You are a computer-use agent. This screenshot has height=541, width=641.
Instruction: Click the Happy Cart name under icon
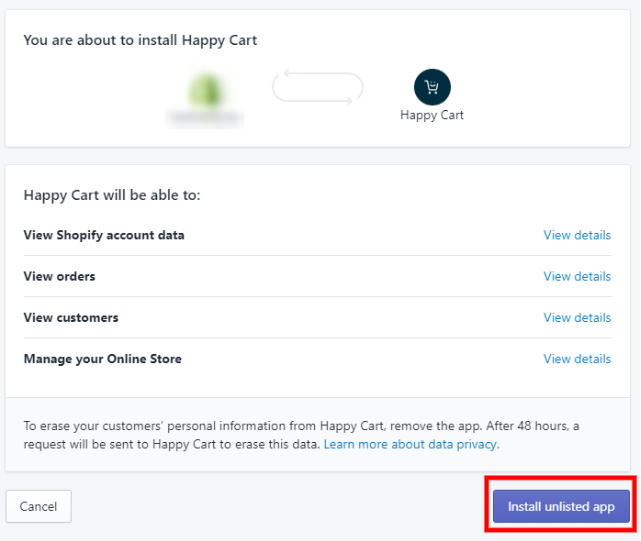tap(432, 115)
